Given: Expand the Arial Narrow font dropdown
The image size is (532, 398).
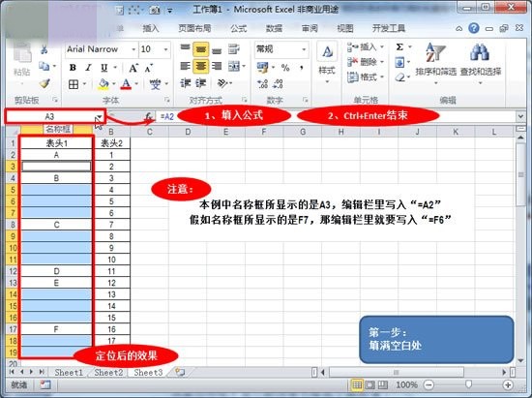Looking at the screenshot, I should 133,49.
